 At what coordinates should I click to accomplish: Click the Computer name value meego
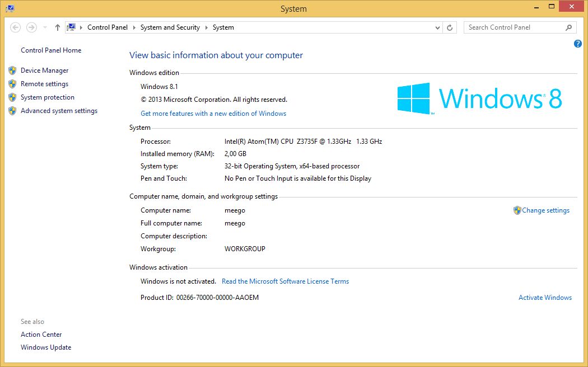point(235,210)
